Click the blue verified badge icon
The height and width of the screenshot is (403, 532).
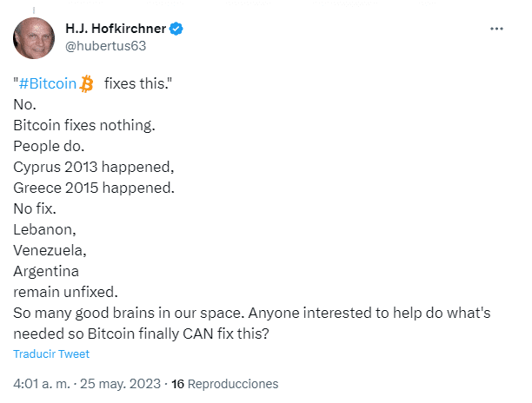coord(176,29)
